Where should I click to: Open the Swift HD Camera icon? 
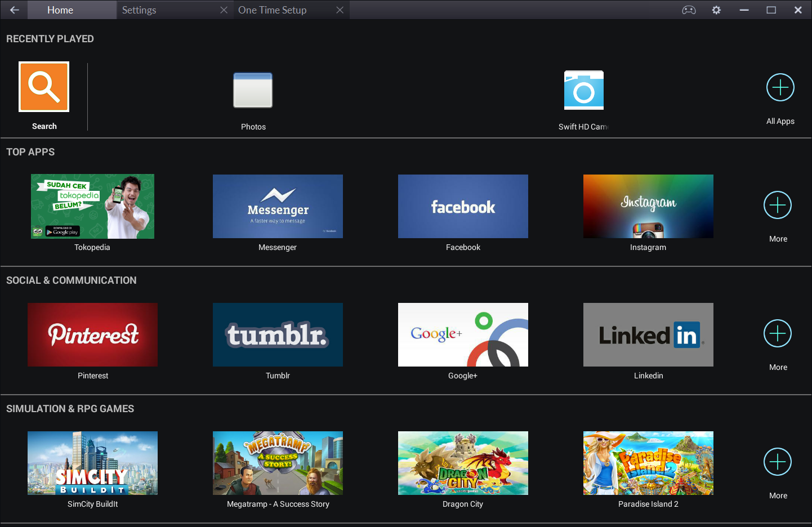click(x=584, y=90)
